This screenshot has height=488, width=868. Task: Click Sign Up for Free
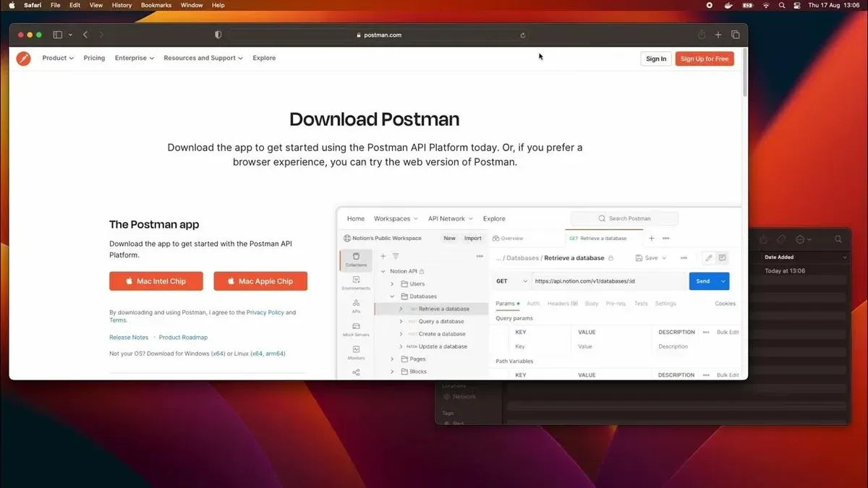705,59
